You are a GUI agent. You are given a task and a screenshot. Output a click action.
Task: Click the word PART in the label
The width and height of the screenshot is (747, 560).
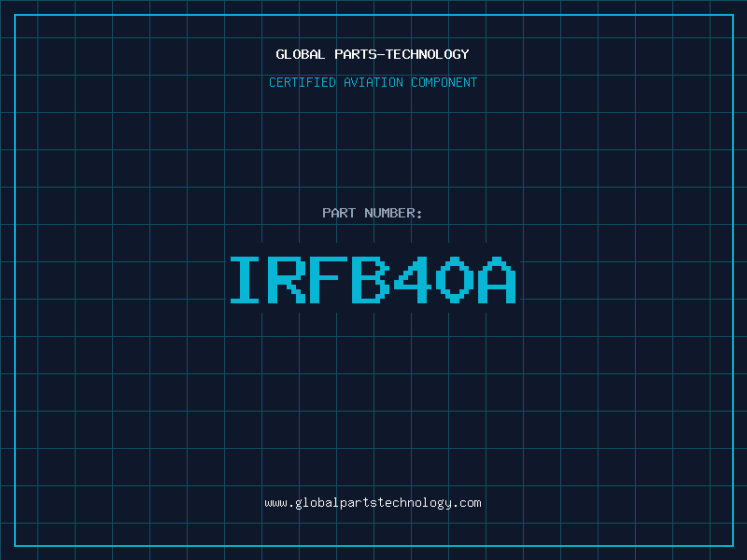coord(338,213)
